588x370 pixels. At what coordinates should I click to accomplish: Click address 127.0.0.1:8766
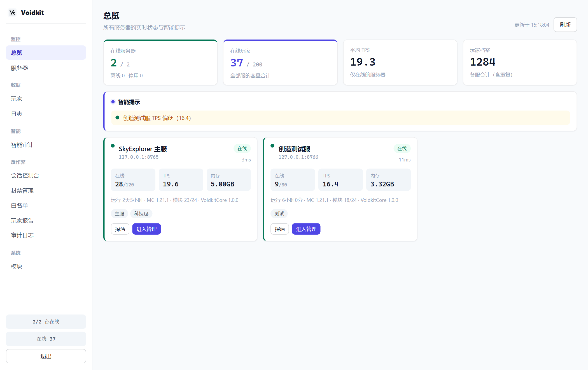pyautogui.click(x=298, y=157)
